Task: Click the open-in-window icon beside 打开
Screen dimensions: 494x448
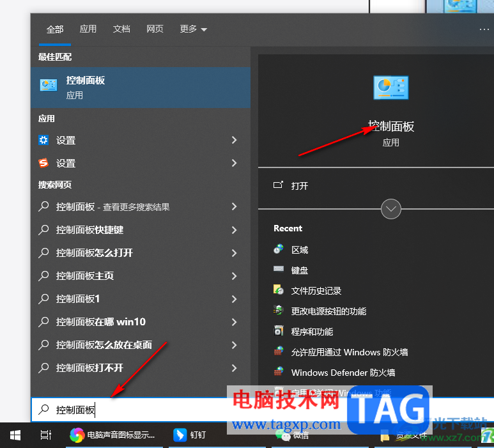Action: (278, 185)
